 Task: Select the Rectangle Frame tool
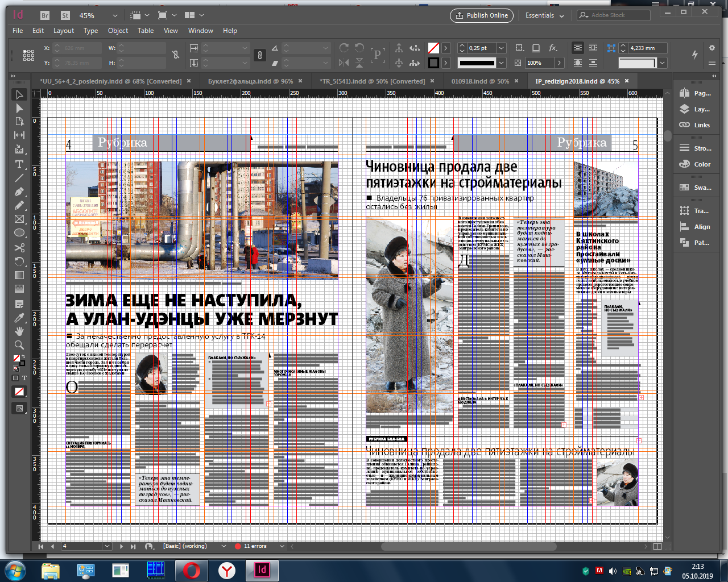tap(19, 219)
